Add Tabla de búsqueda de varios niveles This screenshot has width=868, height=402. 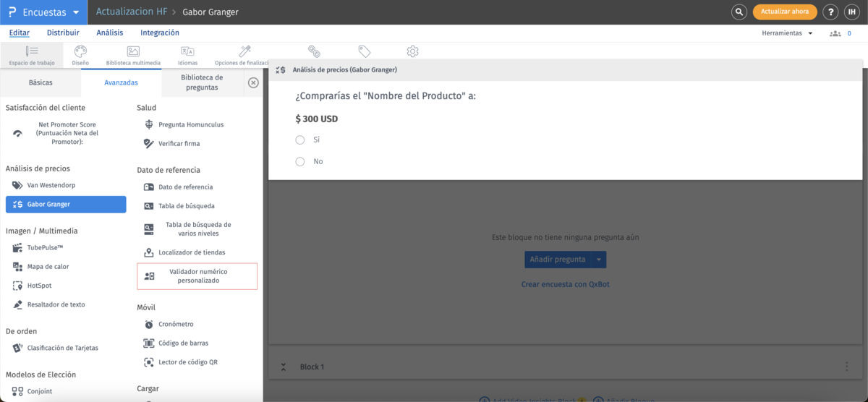pos(197,228)
